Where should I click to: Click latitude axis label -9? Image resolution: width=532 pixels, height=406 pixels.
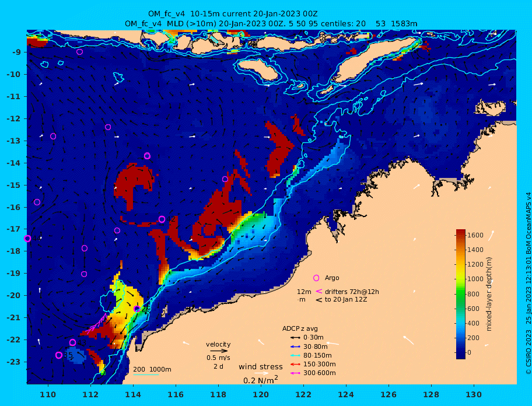pos(17,52)
